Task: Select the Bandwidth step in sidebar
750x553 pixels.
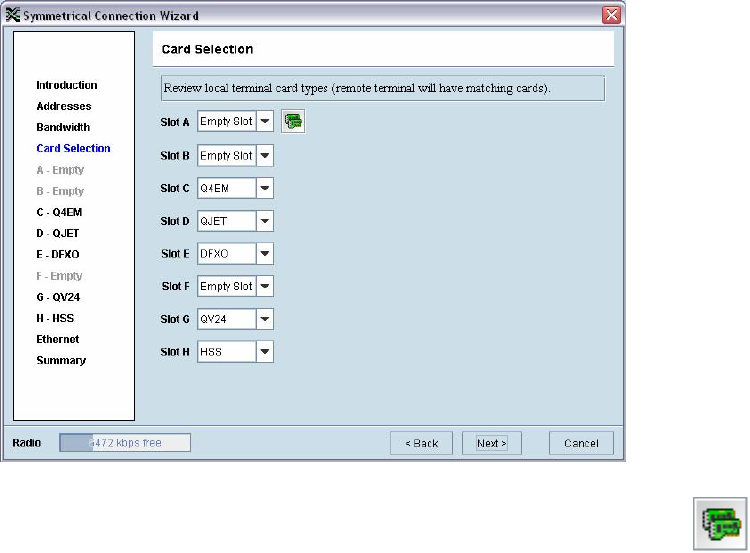Action: tap(63, 127)
